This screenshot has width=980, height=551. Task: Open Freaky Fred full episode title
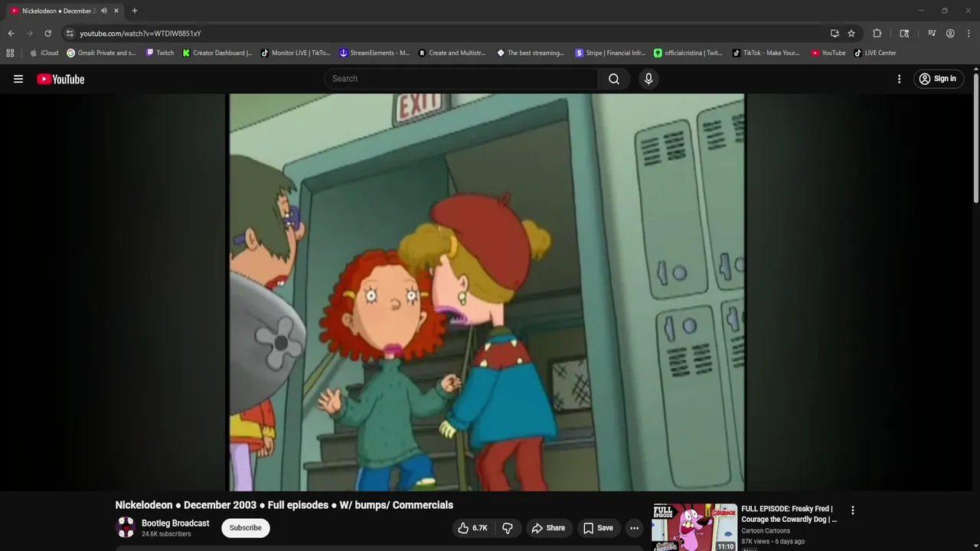click(789, 514)
